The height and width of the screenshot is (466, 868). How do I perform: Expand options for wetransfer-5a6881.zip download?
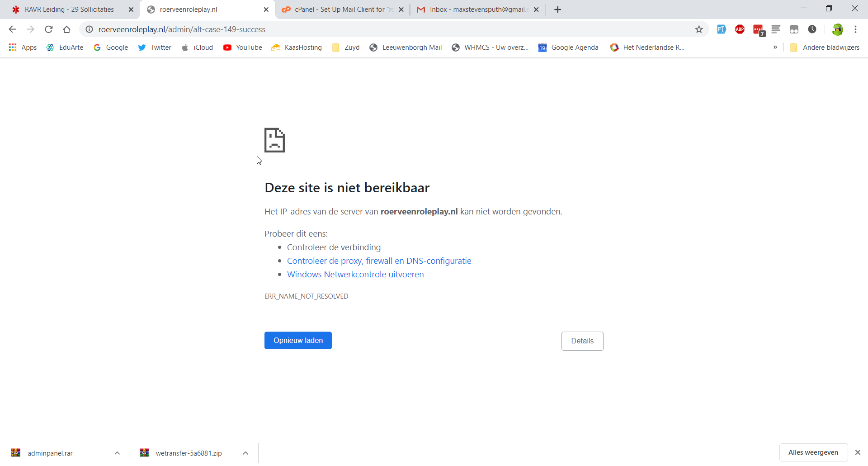(245, 453)
